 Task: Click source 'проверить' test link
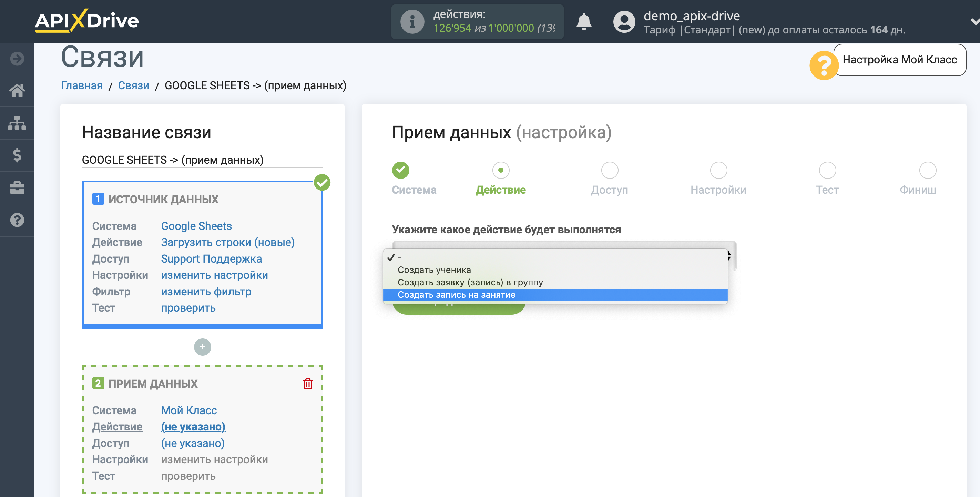188,308
